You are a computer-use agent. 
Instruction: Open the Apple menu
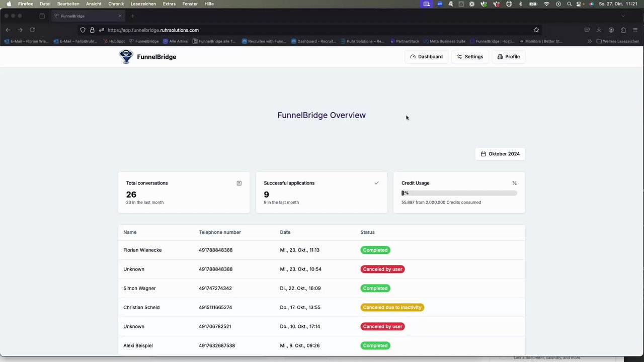tap(9, 4)
